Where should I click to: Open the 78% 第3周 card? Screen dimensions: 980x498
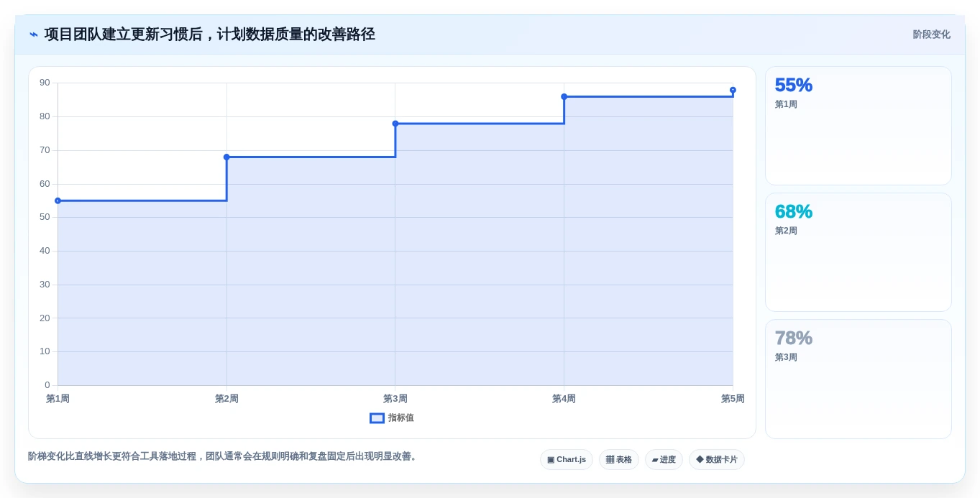(858, 379)
